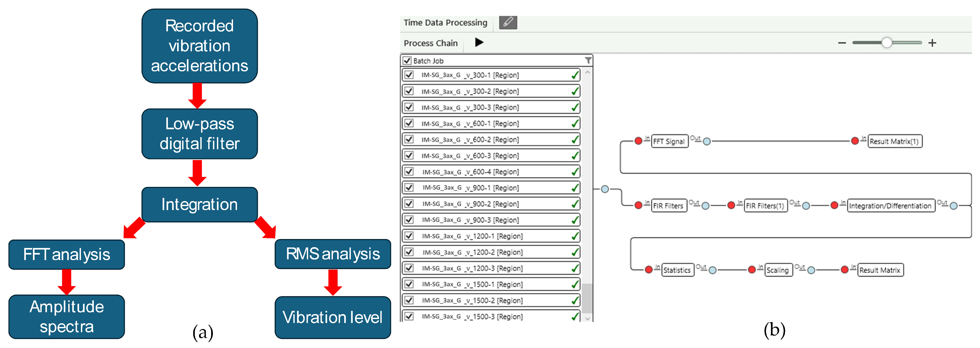Select the FIR Filters(1) node

[765, 206]
